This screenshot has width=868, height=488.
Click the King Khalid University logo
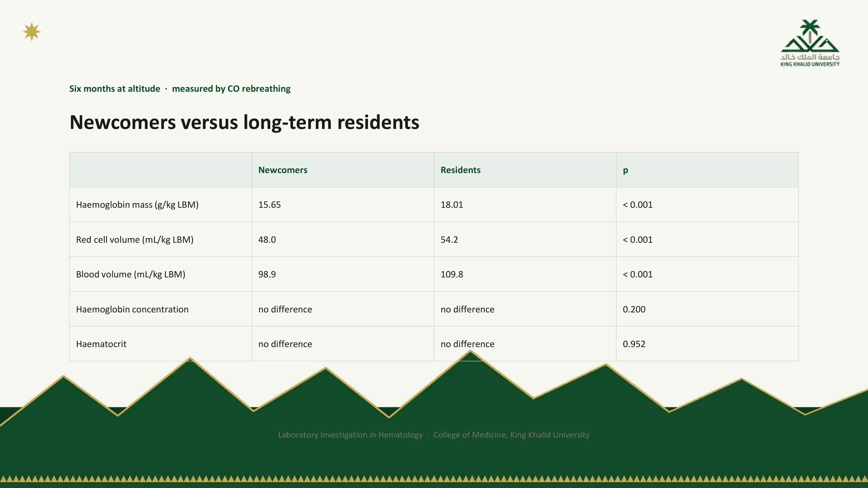tap(810, 43)
